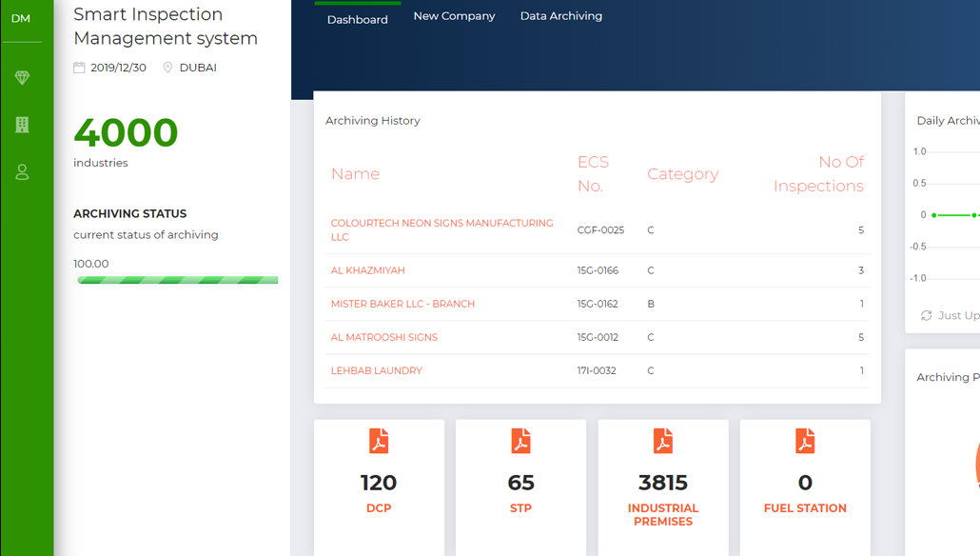Click the 4000 industries count
Screen dimensions: 980x556
pyautogui.click(x=126, y=132)
